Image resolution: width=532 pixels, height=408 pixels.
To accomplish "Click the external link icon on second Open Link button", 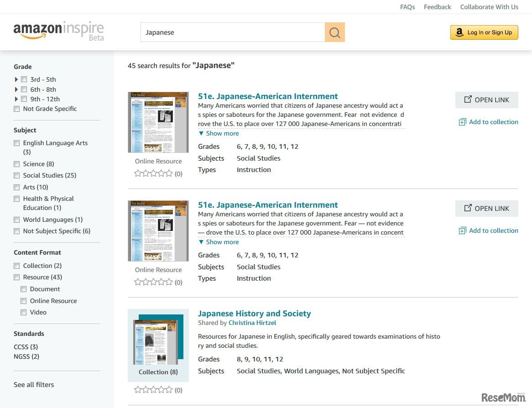I will pyautogui.click(x=467, y=208).
